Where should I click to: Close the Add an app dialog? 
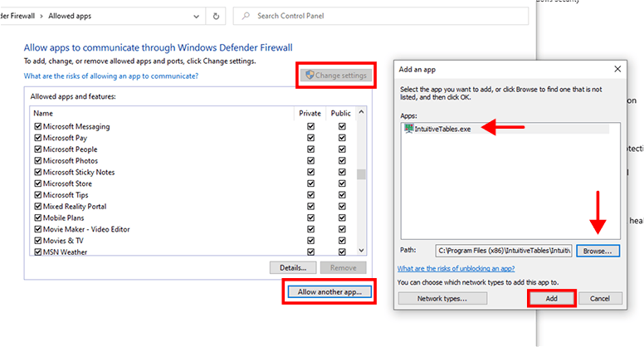pos(617,69)
